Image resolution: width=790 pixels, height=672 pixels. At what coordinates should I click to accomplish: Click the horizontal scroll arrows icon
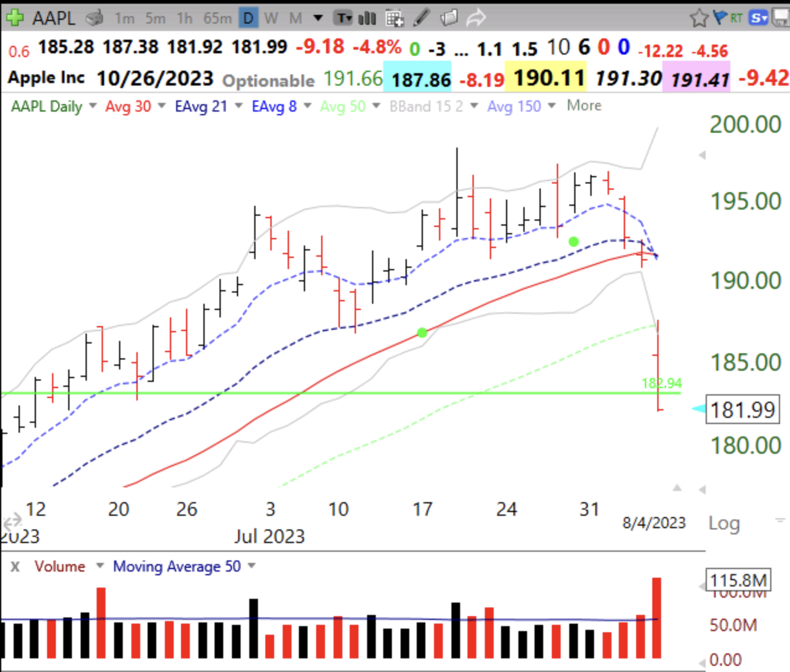click(x=12, y=522)
